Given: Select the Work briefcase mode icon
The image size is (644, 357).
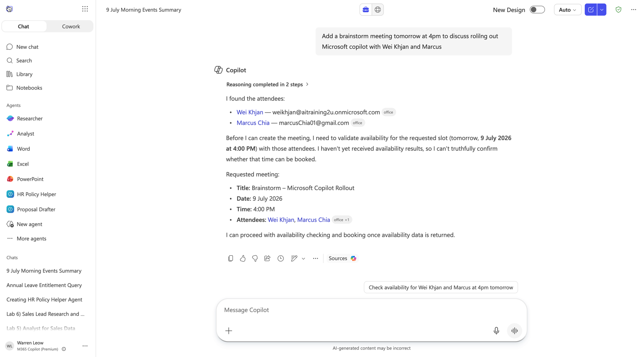Looking at the screenshot, I should [366, 9].
